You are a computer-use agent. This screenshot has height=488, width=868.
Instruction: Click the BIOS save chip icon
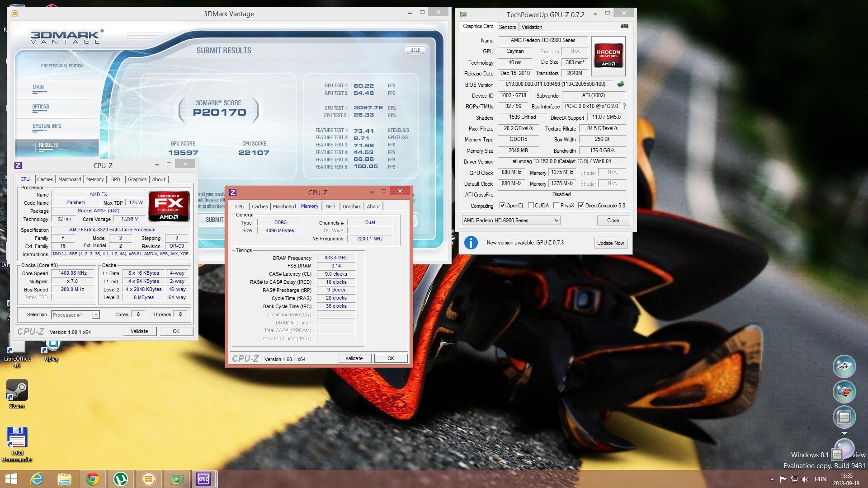pos(621,84)
